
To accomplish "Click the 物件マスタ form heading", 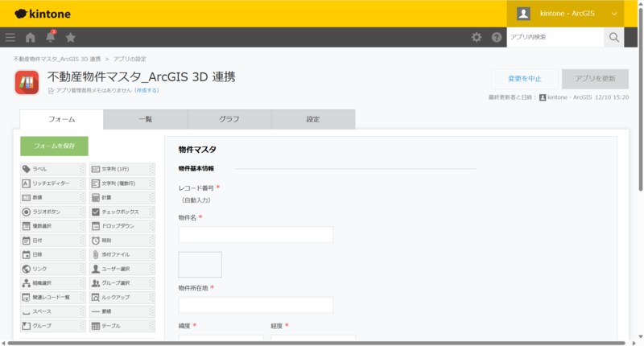I will 197,150.
